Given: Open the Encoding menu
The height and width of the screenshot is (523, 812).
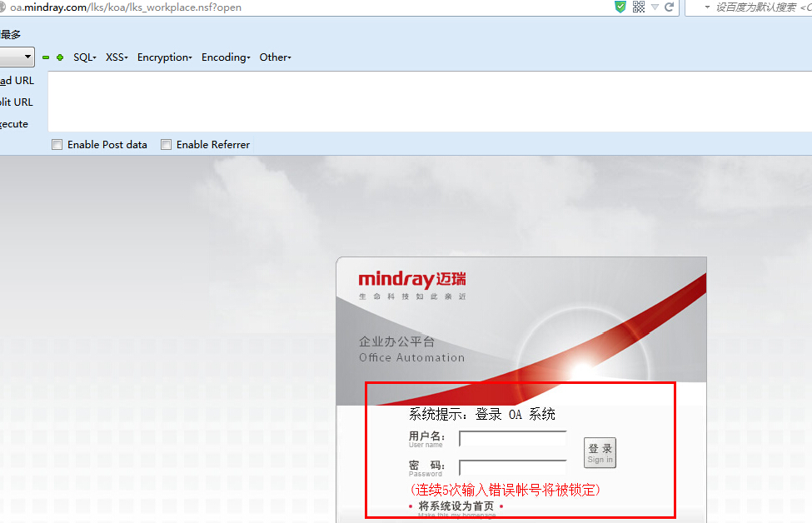Looking at the screenshot, I should [226, 57].
